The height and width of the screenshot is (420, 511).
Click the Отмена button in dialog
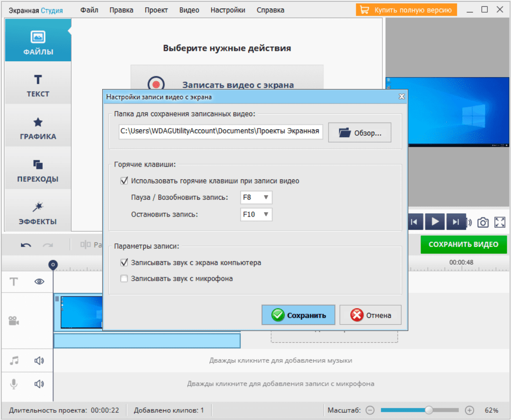pyautogui.click(x=371, y=315)
